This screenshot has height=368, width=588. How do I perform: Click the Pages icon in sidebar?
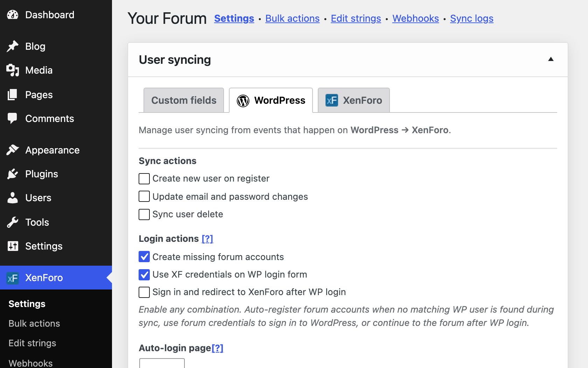click(13, 95)
